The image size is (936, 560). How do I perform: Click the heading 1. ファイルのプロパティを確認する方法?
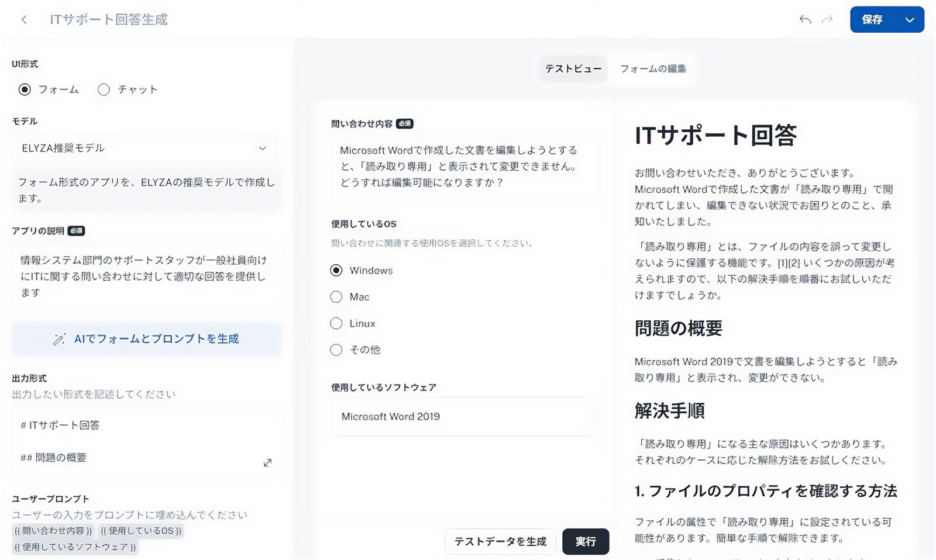[766, 491]
